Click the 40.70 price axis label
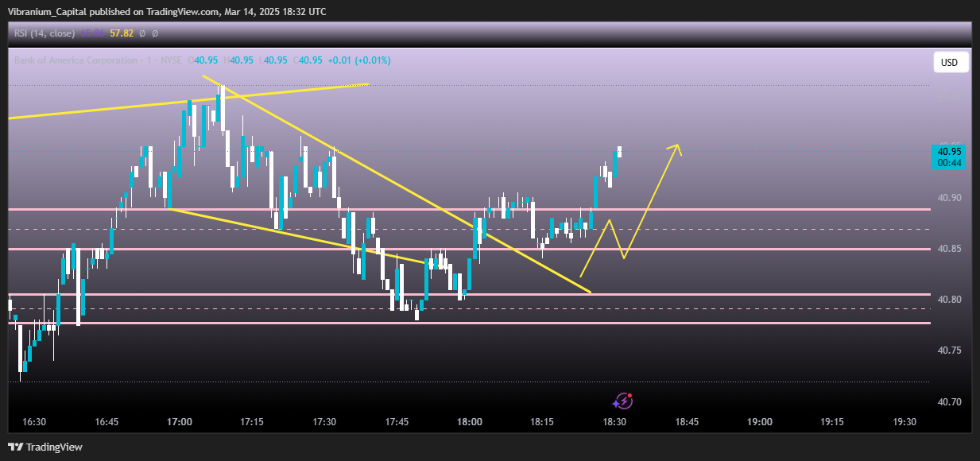Viewport: 980px width, 461px height. (950, 401)
